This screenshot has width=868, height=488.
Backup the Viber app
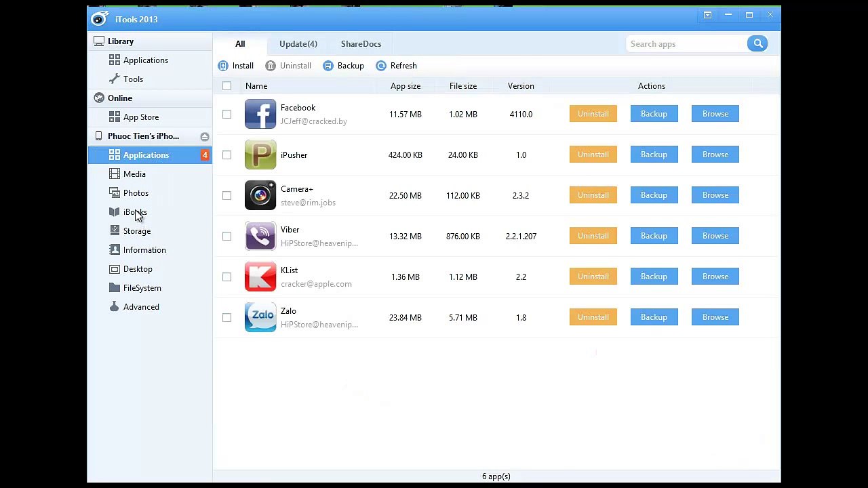coord(654,236)
